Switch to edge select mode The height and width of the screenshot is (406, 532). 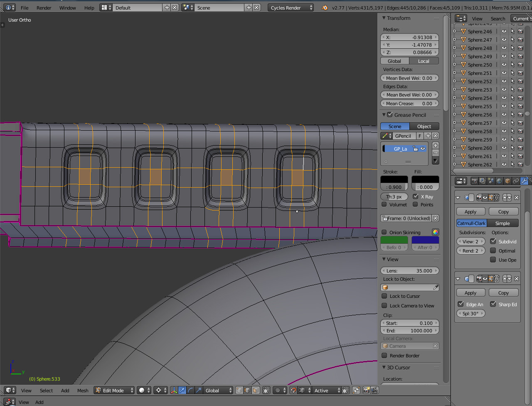coord(248,390)
